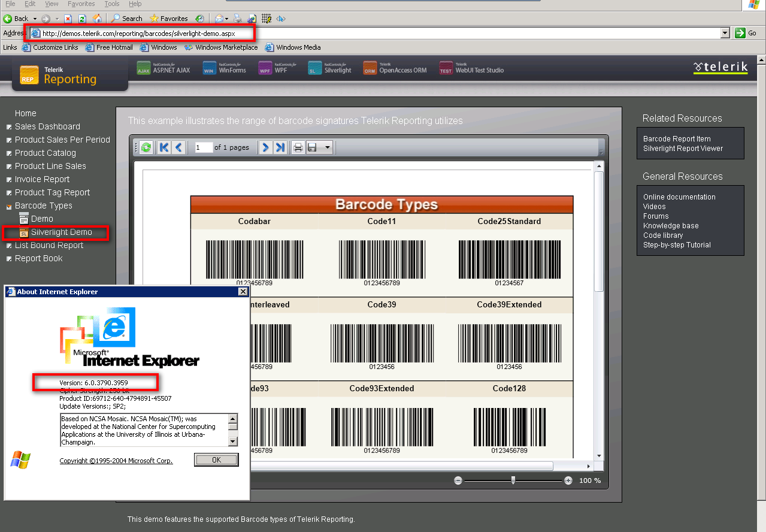
Task: Expand List Bound Report item
Action: coord(8,246)
